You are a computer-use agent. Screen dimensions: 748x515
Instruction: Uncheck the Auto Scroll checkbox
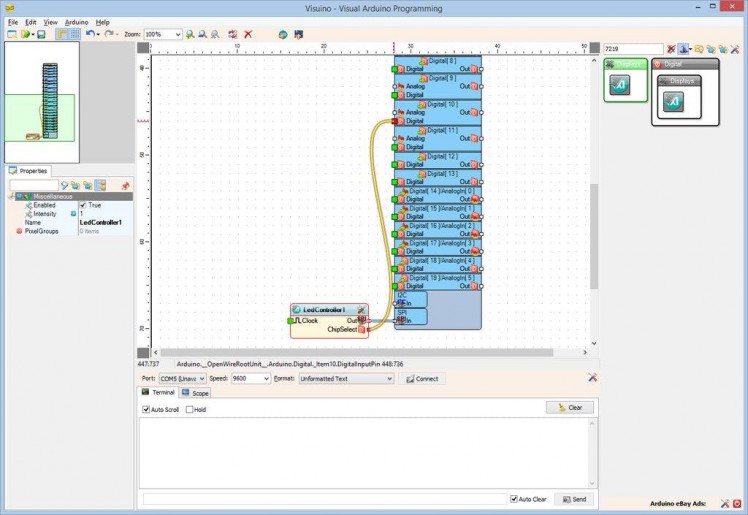click(x=147, y=409)
